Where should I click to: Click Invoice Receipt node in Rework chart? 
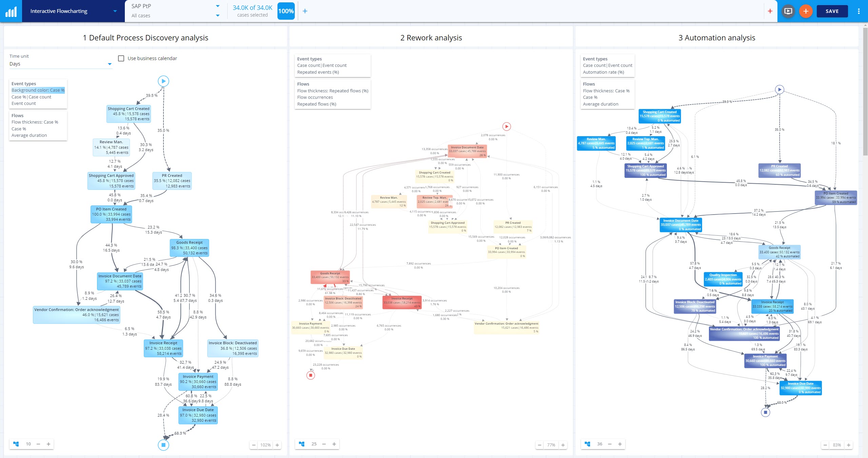point(402,302)
